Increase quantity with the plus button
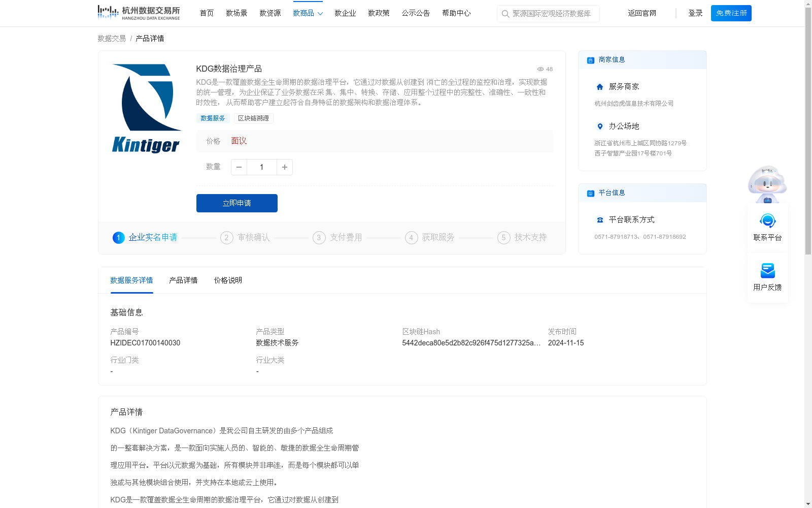 285,167
